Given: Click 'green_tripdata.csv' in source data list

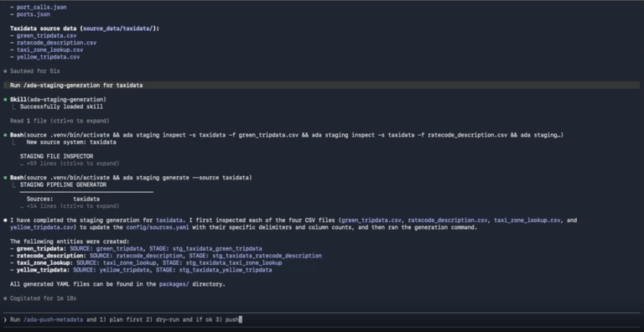Looking at the screenshot, I should [x=46, y=36].
